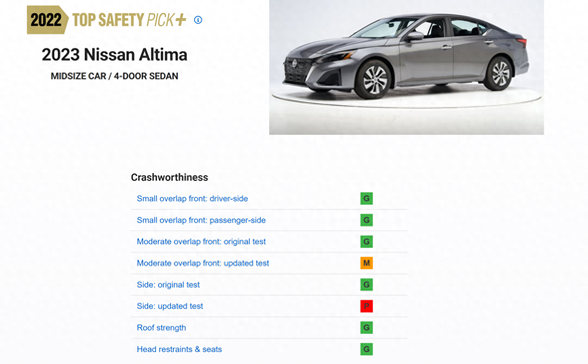Click the red P rating badge
Screen dimensions: 588x364
[x=367, y=306]
